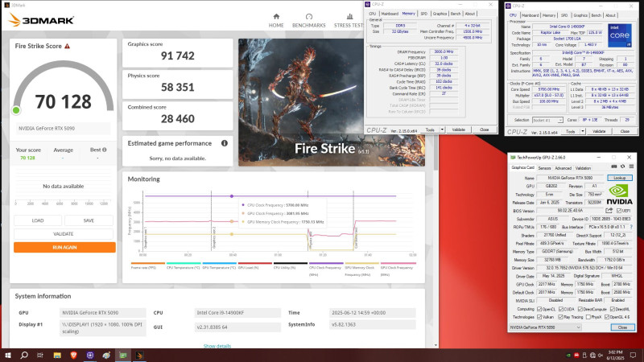The width and height of the screenshot is (644, 362).
Task: Toggle the OpenCL checkbox in GPU-Z
Action: click(x=539, y=309)
